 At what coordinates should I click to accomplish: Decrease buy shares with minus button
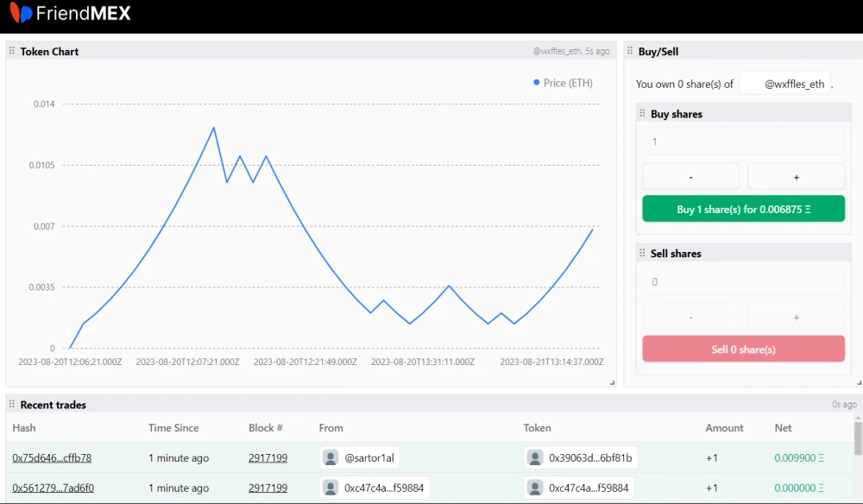[x=690, y=177]
